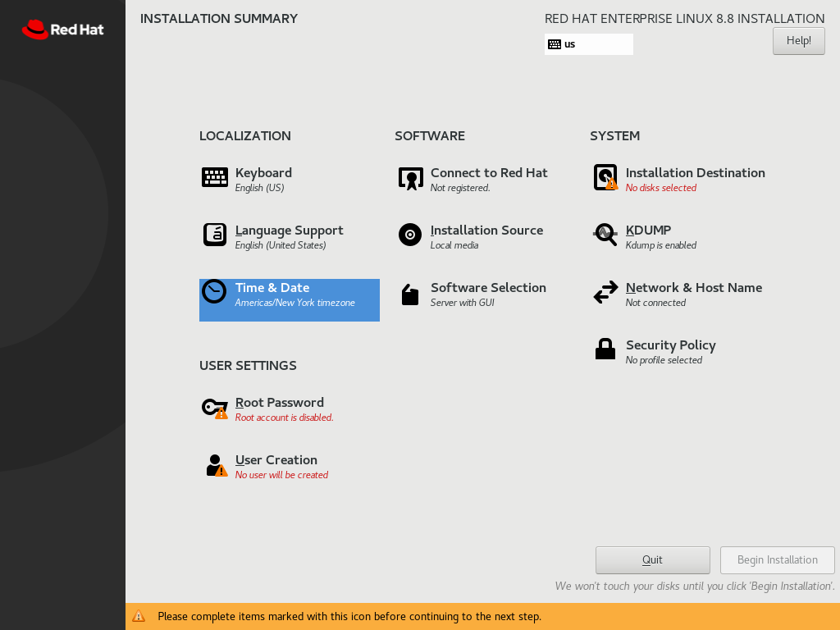
Task: Click the User Creation person icon
Action: click(x=217, y=466)
